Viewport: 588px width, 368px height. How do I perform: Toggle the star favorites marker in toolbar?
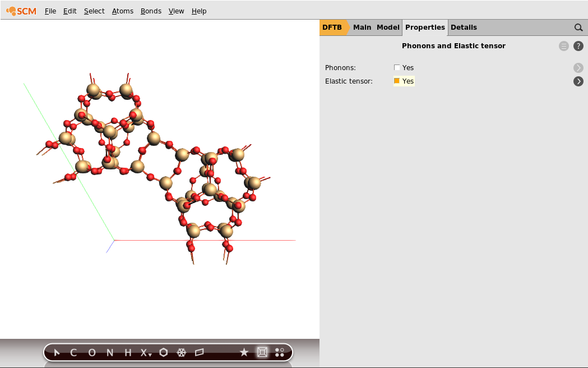(x=244, y=352)
